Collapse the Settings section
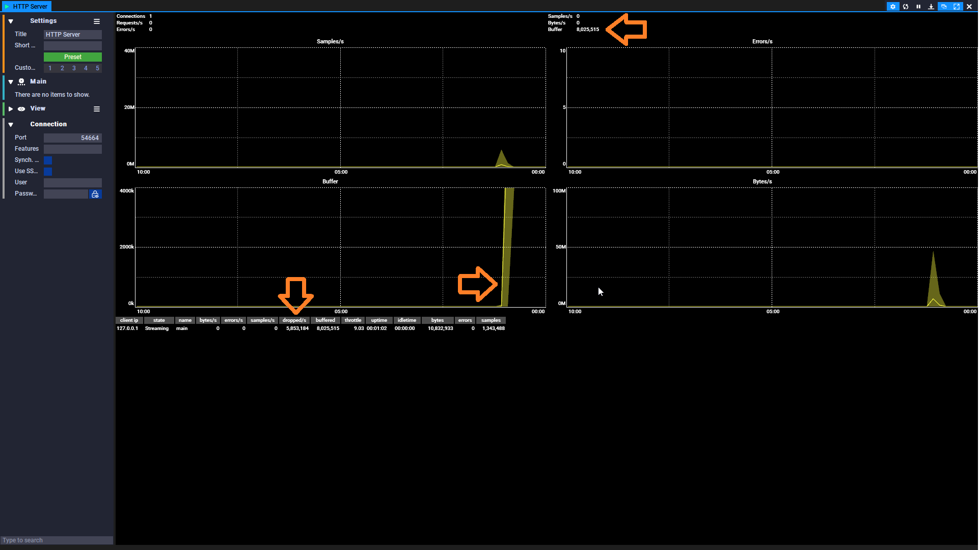This screenshot has height=550, width=980. click(x=11, y=21)
